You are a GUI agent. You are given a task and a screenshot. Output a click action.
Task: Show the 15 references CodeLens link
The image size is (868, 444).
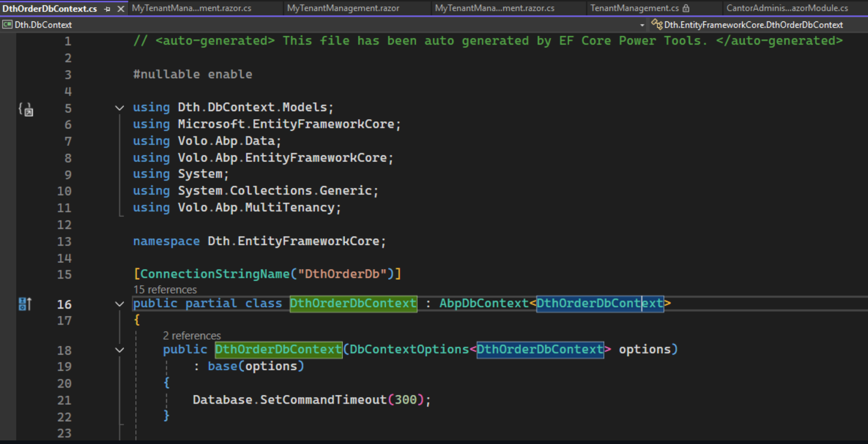pos(165,290)
